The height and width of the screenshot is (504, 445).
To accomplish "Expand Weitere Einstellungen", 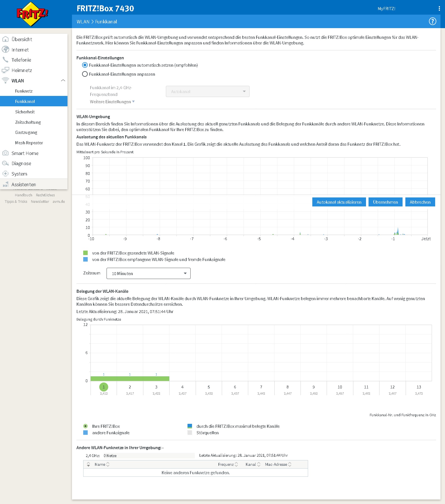I will 112,102.
